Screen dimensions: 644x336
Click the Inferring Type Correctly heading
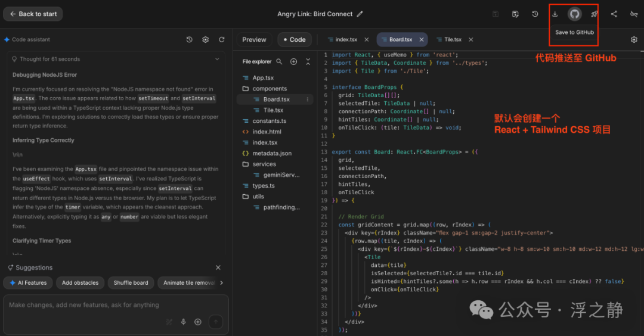click(43, 141)
